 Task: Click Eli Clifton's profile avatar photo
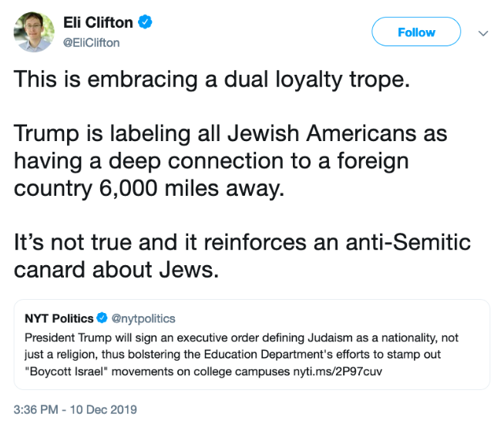click(x=34, y=32)
